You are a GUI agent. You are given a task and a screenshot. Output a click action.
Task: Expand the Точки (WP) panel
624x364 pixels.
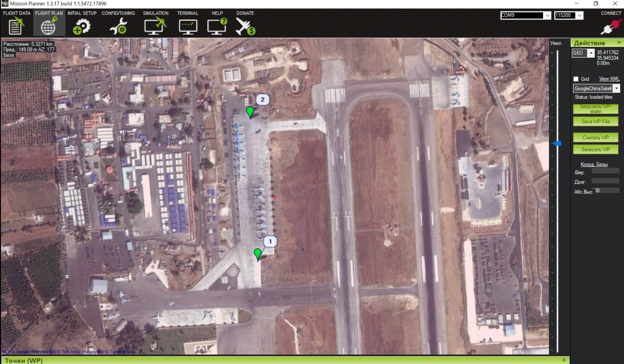564,360
